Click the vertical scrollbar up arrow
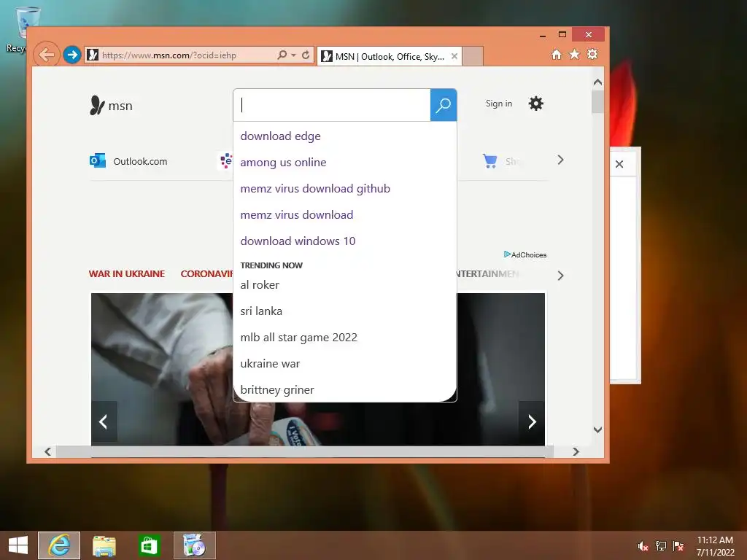Image resolution: width=747 pixels, height=560 pixels. (x=598, y=82)
